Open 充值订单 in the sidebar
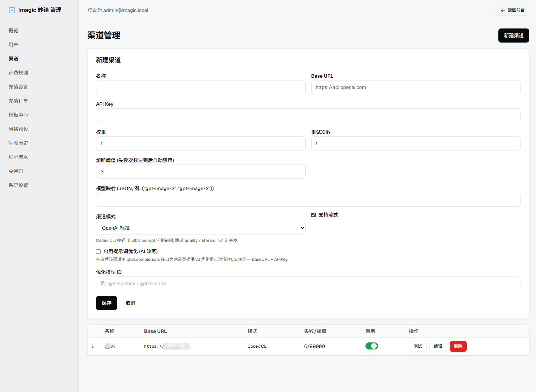 pyautogui.click(x=18, y=101)
